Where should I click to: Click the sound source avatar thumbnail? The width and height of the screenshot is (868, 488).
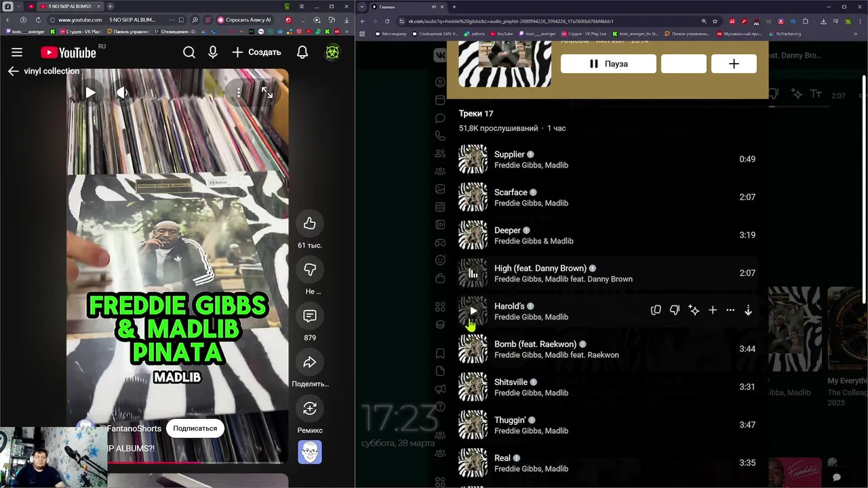tap(310, 452)
